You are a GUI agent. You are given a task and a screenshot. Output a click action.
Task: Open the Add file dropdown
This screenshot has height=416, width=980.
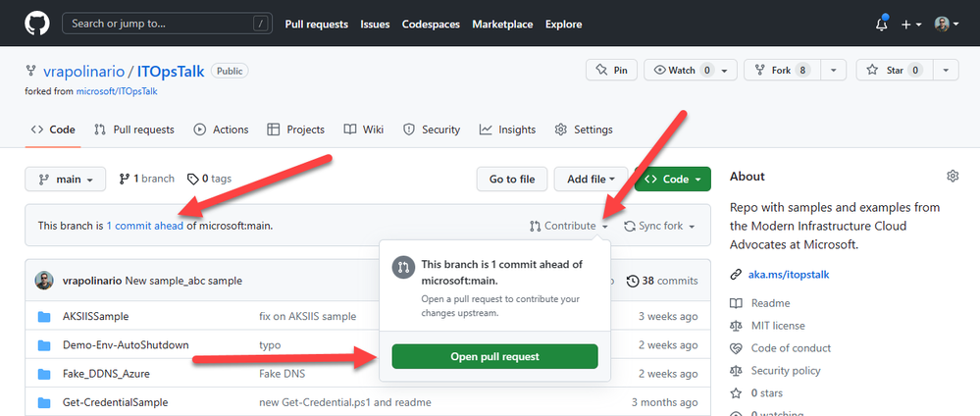tap(592, 179)
